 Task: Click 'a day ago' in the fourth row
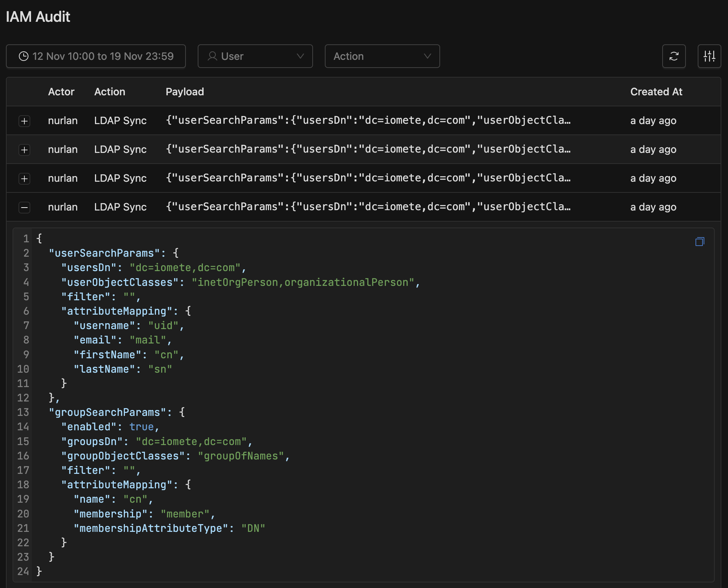coord(653,207)
